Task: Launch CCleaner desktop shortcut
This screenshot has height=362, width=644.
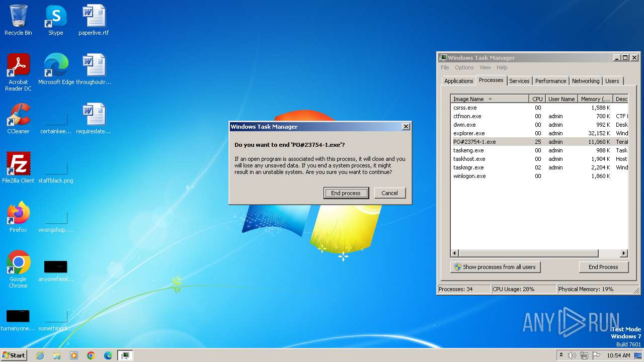Action: 18,119
